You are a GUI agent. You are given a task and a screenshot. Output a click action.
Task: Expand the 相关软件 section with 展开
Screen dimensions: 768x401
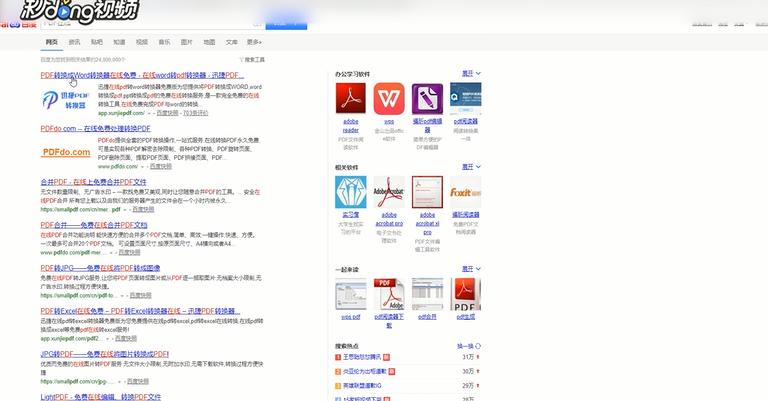pyautogui.click(x=471, y=167)
